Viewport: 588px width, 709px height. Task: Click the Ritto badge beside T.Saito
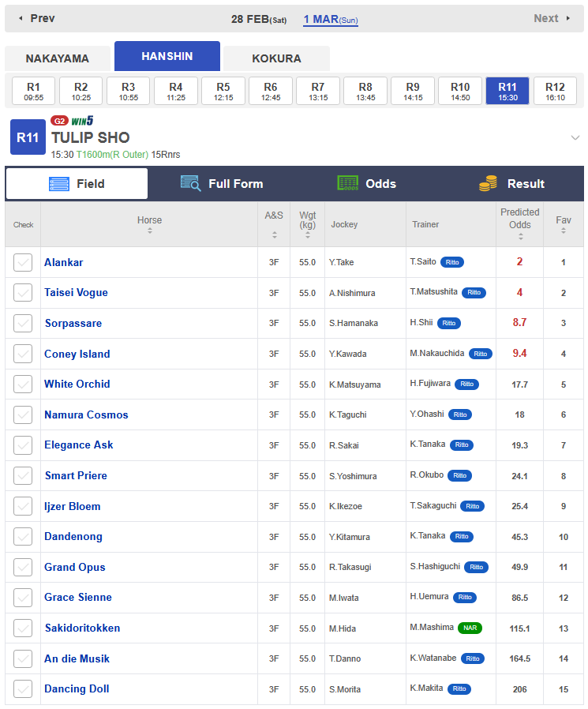[452, 262]
